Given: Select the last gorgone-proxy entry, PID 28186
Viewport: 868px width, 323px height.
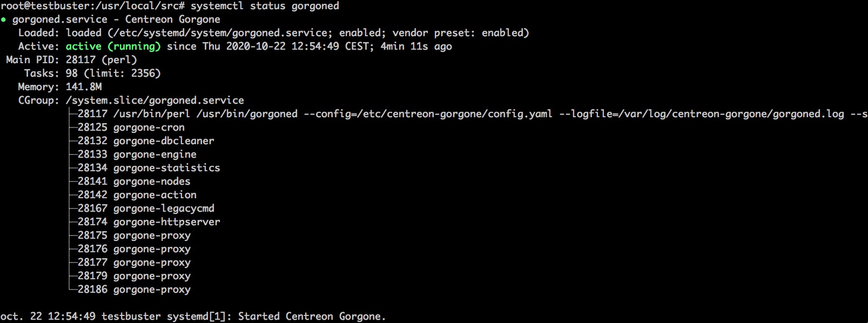Looking at the screenshot, I should click(134, 290).
